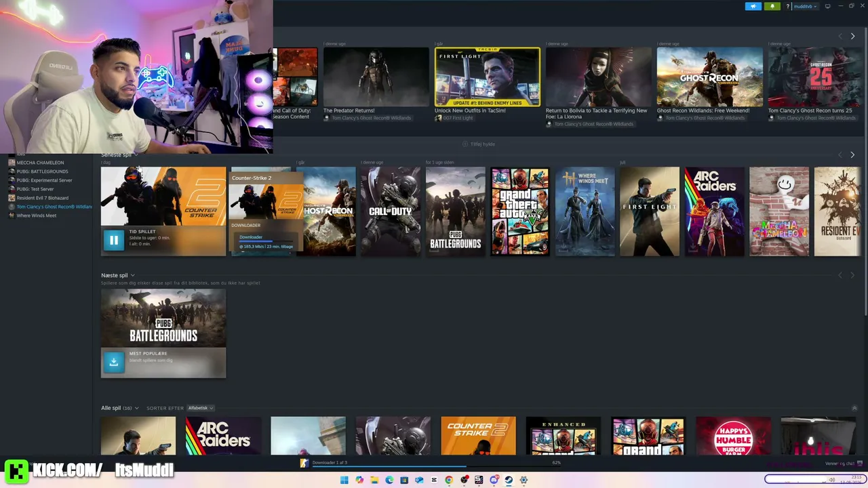Open the Alfabetisk sort dropdown
This screenshot has width=868, height=488.
[x=200, y=408]
